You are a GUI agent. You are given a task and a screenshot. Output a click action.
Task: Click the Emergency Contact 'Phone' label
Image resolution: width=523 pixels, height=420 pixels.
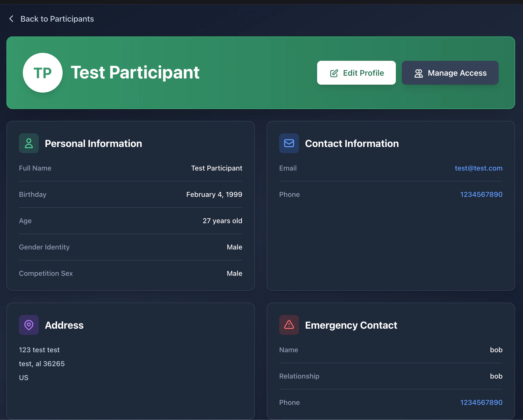coord(289,402)
